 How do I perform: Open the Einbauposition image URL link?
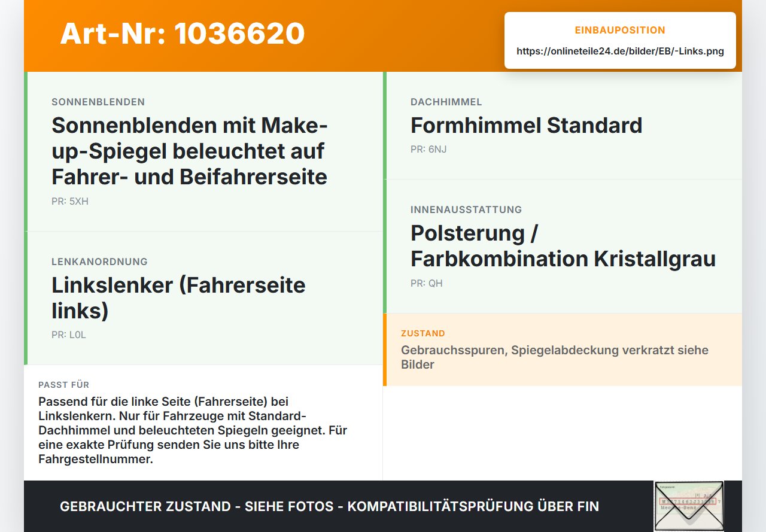[x=620, y=51]
